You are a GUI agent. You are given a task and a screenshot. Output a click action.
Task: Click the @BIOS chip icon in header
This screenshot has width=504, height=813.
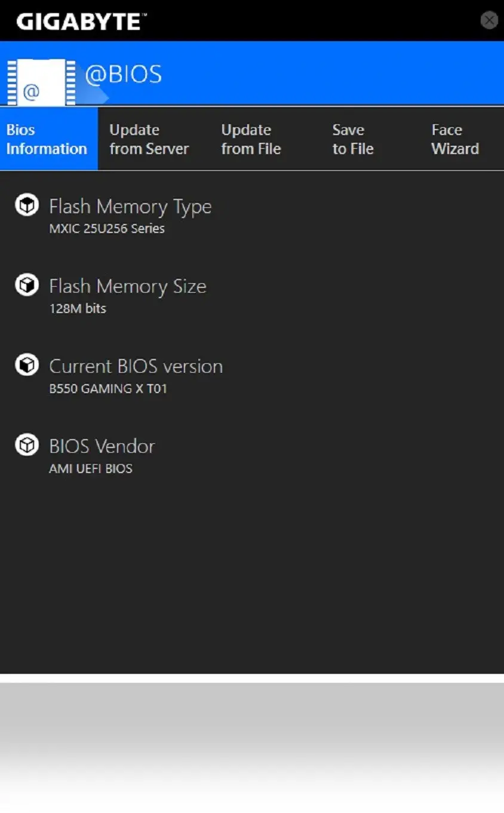tap(42, 82)
